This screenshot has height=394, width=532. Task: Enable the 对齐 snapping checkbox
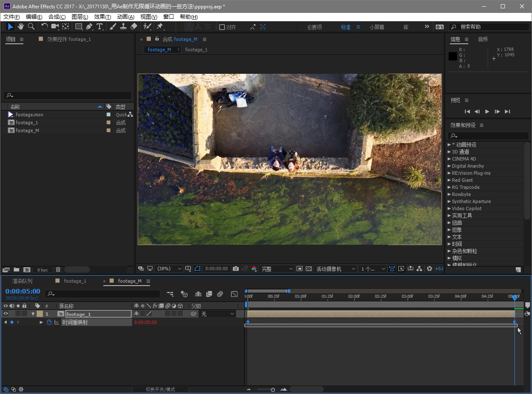[x=222, y=27]
